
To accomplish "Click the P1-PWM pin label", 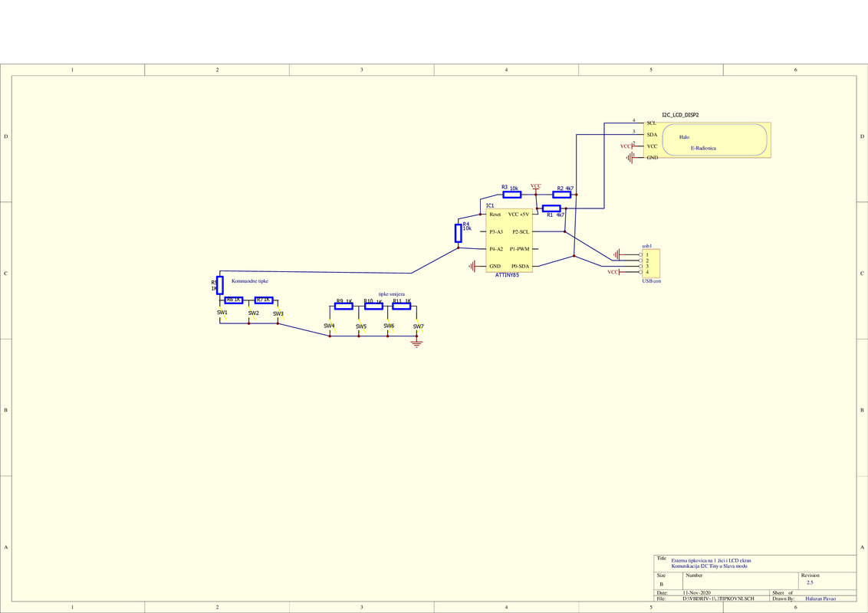I will pos(519,249).
